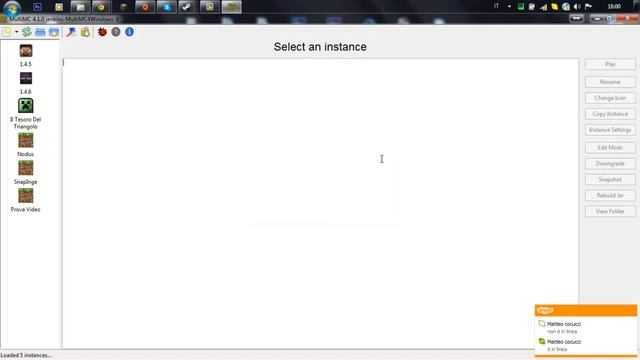
Task: Click the blue View Folder toolbar icon
Action: [40, 32]
